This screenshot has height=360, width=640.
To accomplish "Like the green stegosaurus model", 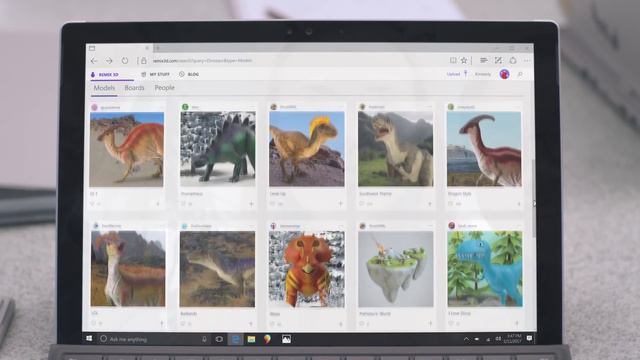I will pyautogui.click(x=184, y=203).
